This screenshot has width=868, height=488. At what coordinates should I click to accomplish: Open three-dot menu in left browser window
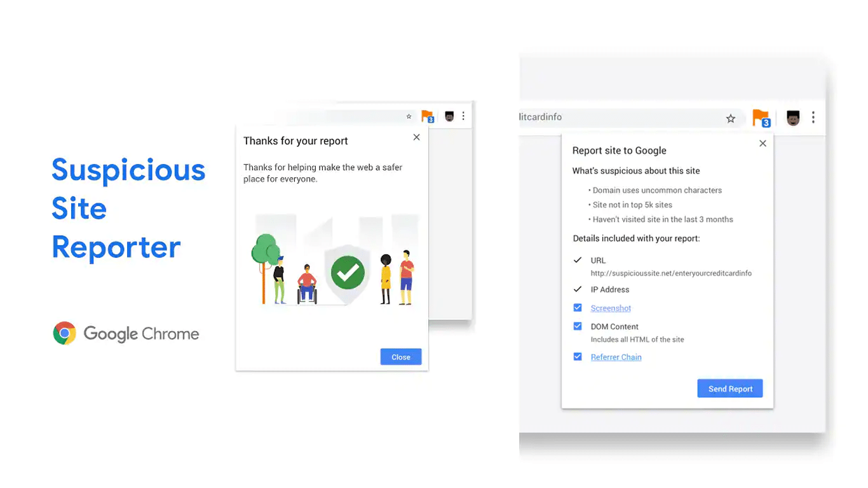[463, 116]
